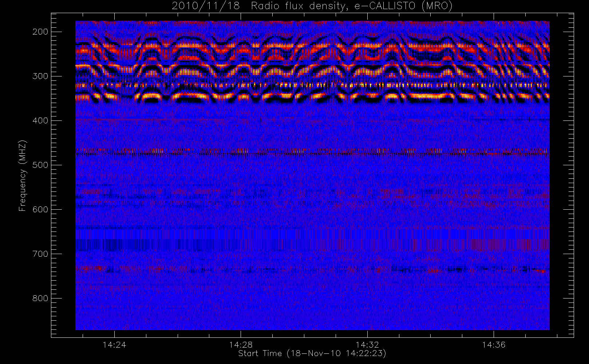Click the '14:28' time tick label
Viewport: 589px width, 364px height.
(x=241, y=345)
